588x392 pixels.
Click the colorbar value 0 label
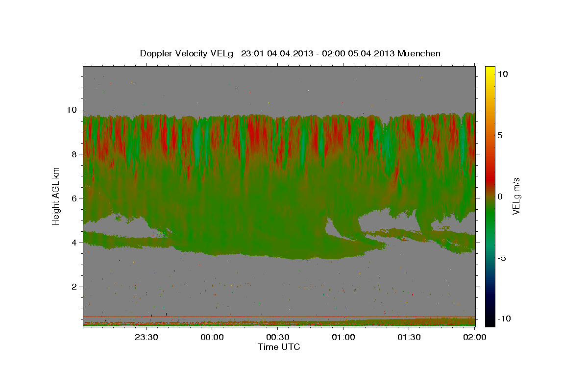(x=500, y=196)
